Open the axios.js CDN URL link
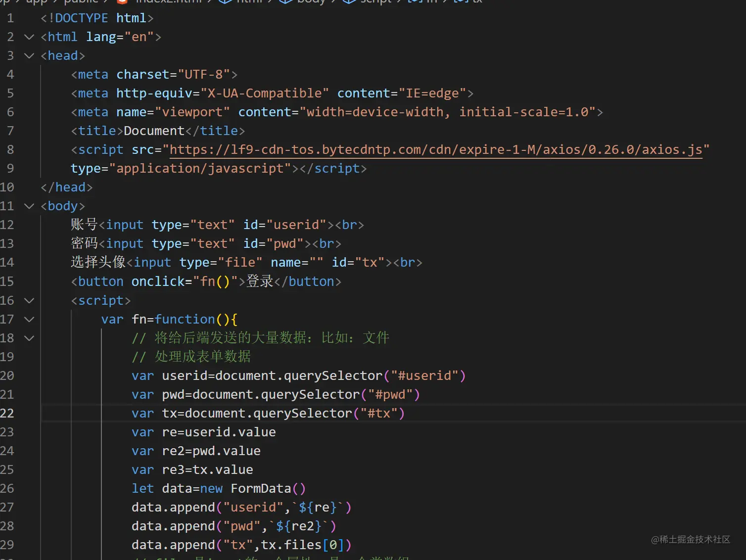The image size is (746, 560). 436,150
